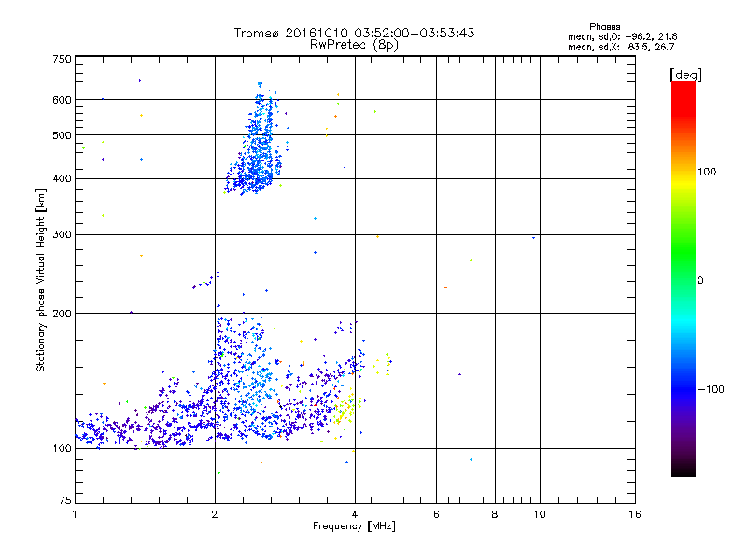
Task: Click the x-axis tick label '10'
Action: coord(540,514)
